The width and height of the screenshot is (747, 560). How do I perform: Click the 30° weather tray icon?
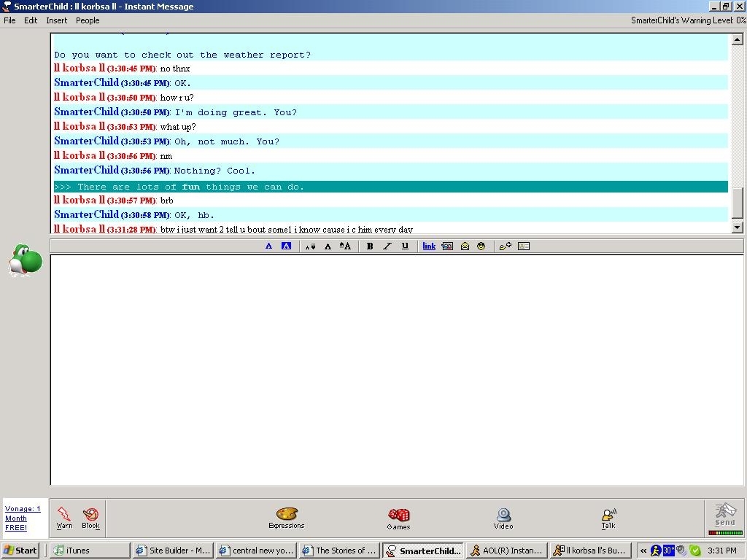(x=668, y=551)
